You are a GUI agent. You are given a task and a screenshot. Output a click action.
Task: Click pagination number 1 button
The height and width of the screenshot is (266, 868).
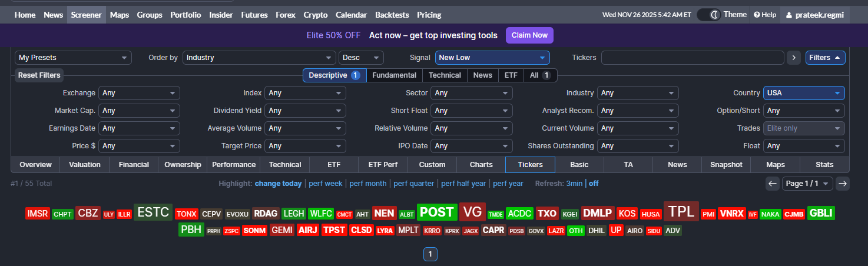430,254
